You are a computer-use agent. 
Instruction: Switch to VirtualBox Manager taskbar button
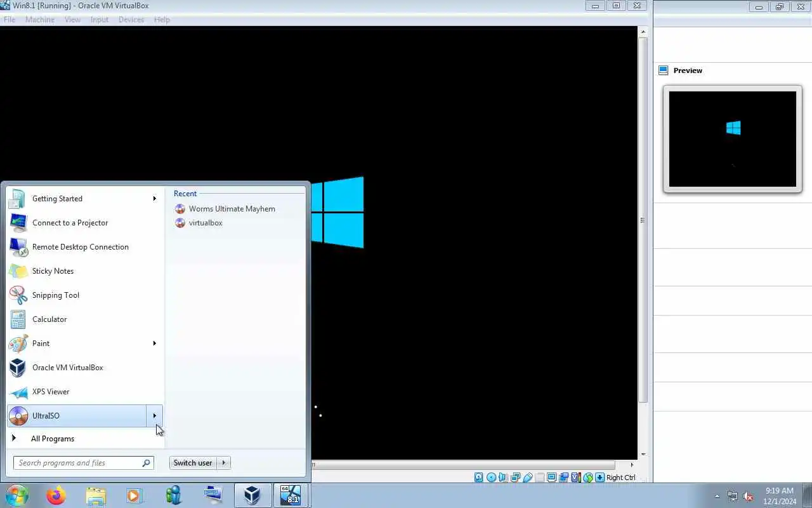click(252, 495)
